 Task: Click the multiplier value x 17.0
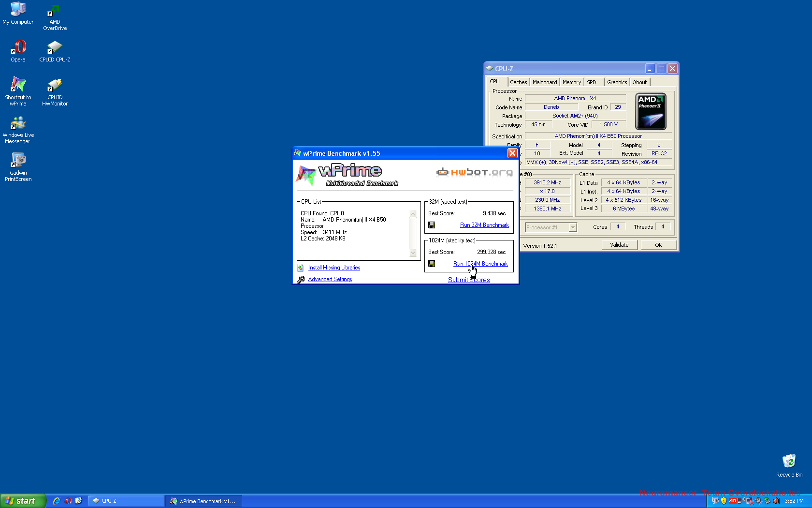tap(547, 191)
